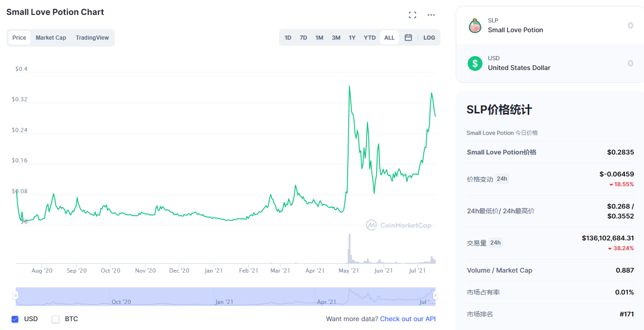Viewport: 644px width, 330px height.
Task: Uncheck the USD checkbox
Action: [15, 319]
